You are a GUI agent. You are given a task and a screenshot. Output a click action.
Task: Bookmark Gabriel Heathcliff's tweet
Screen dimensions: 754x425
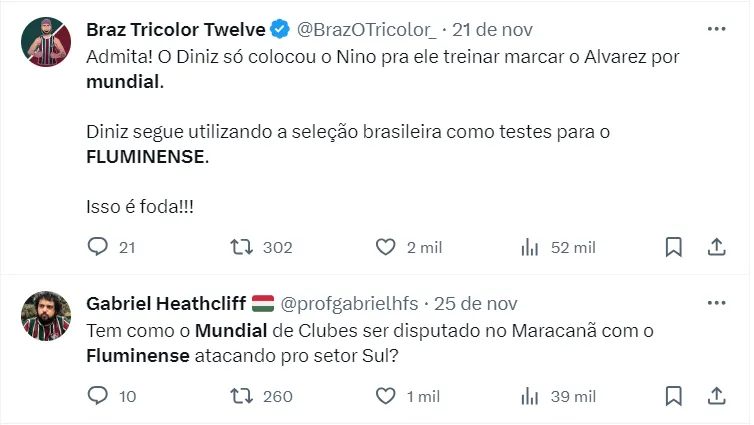tap(674, 396)
